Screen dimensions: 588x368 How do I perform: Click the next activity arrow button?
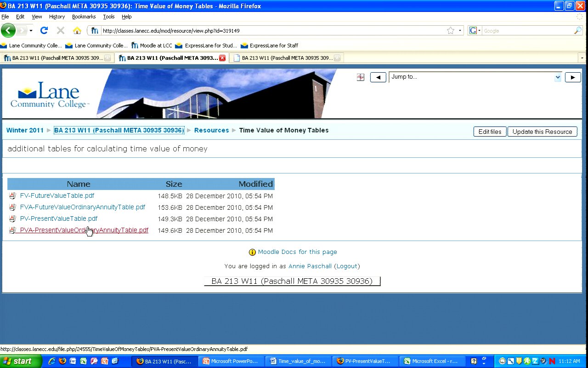click(572, 77)
